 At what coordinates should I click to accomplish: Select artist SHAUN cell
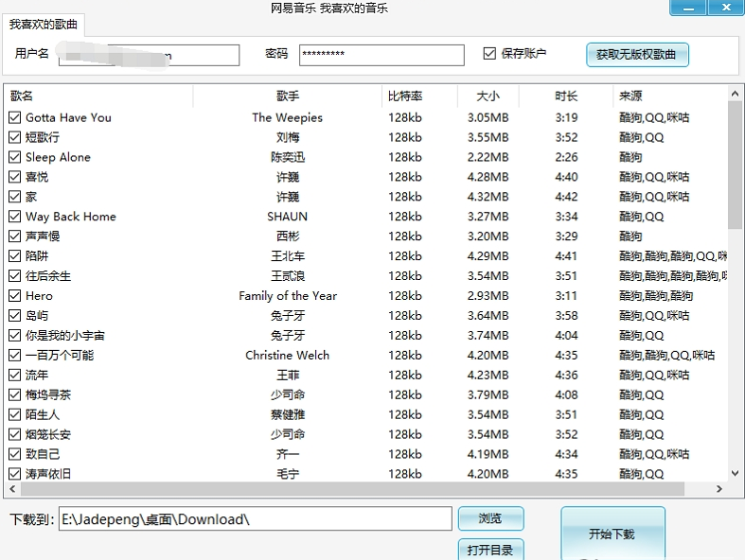pos(288,216)
